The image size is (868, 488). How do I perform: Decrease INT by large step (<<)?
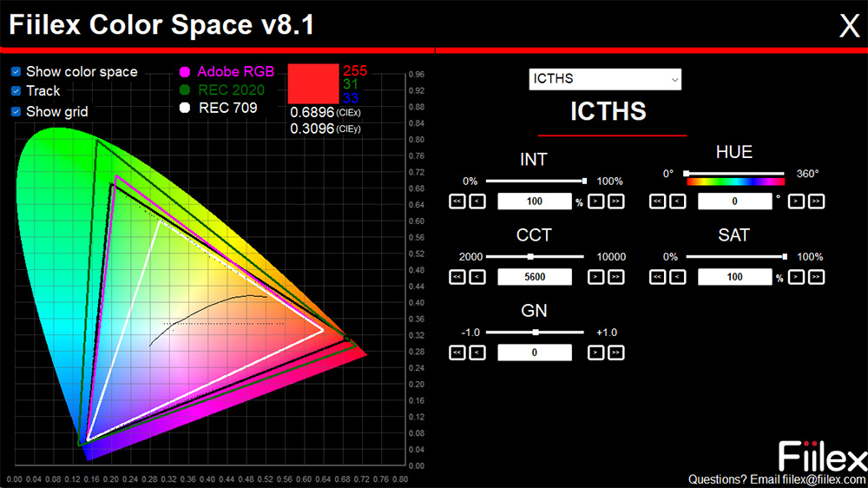[x=457, y=201]
